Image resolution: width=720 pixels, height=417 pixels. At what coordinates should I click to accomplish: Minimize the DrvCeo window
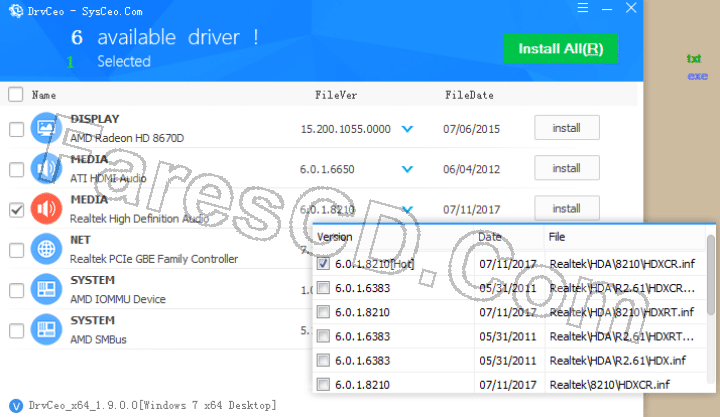pyautogui.click(x=607, y=9)
